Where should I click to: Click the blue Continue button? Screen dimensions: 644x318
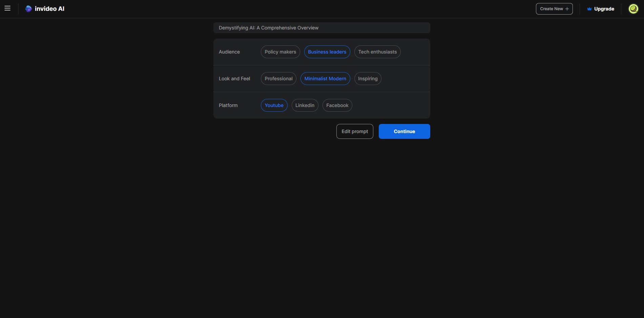[404, 131]
